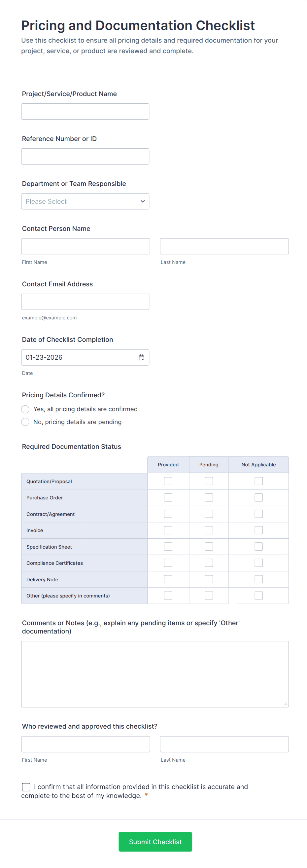Viewport: 307px width, 868px height.
Task: Click the Contact Email Address input
Action: [x=85, y=302]
